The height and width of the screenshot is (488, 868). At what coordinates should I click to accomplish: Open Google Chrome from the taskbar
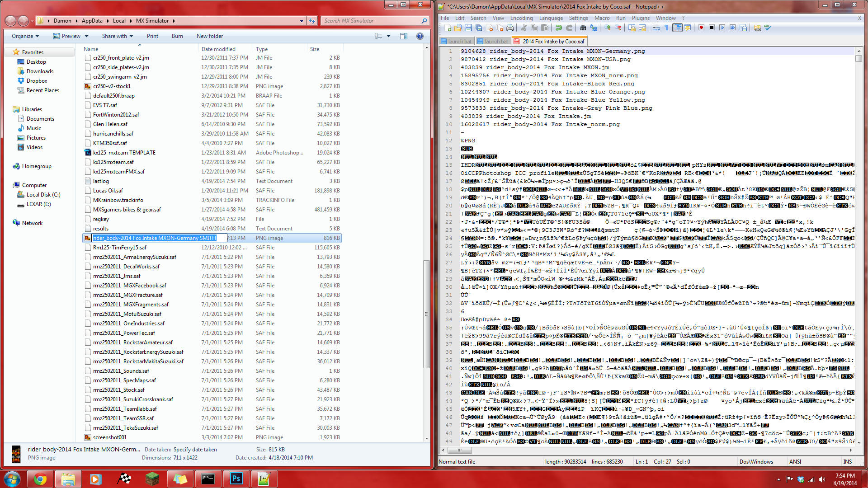point(40,479)
